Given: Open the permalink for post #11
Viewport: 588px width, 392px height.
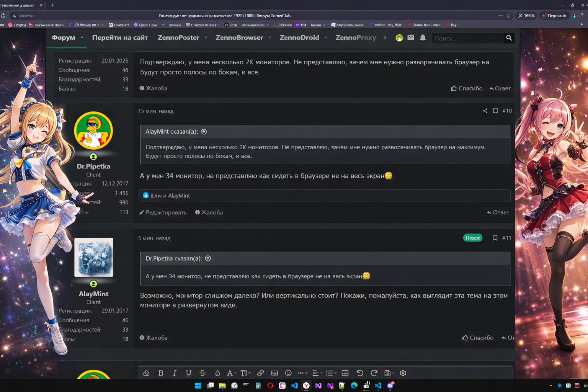Looking at the screenshot, I should 507,238.
